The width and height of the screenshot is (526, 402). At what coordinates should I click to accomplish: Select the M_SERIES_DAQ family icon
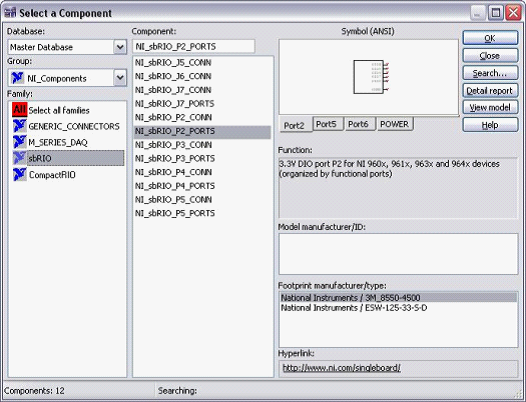[x=19, y=142]
